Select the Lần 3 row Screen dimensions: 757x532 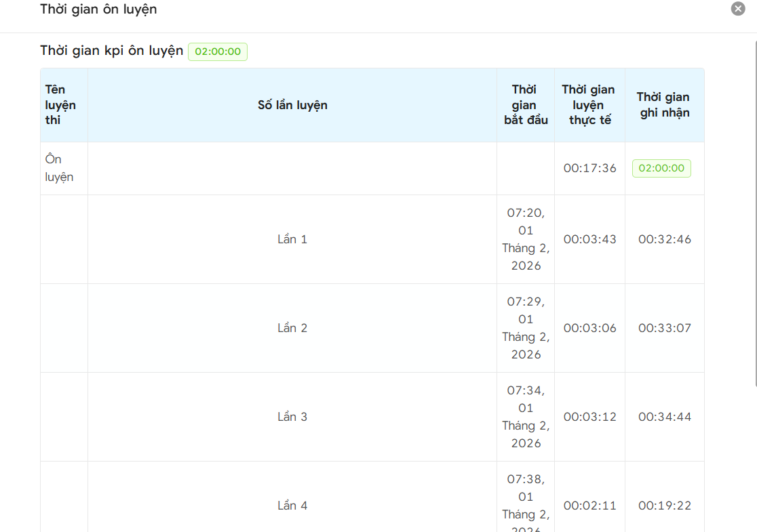pyautogui.click(x=372, y=417)
